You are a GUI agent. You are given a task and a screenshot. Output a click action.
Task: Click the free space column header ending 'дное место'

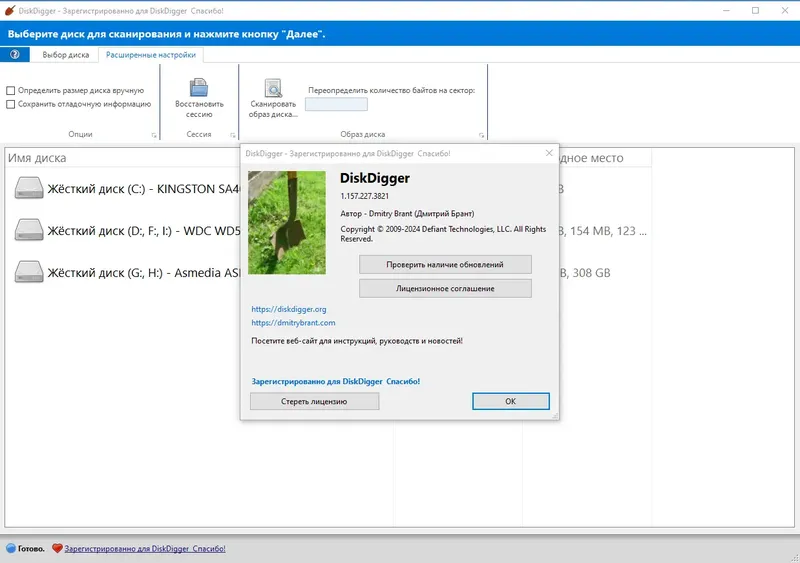(x=592, y=158)
